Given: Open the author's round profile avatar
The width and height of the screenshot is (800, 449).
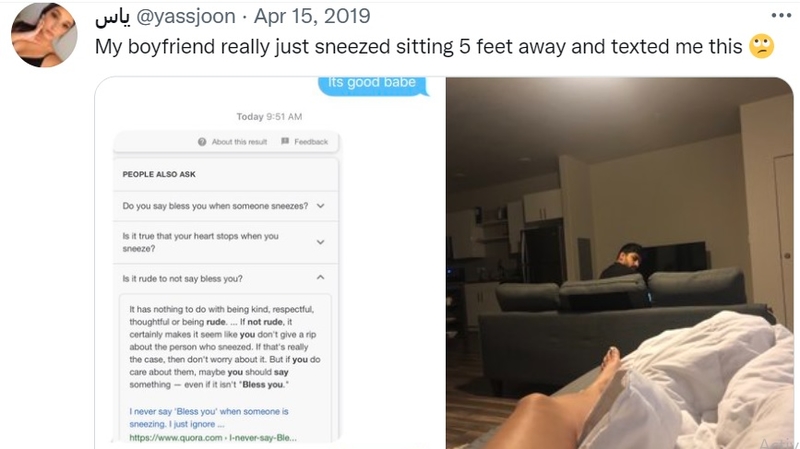Looking at the screenshot, I should pyautogui.click(x=44, y=35).
